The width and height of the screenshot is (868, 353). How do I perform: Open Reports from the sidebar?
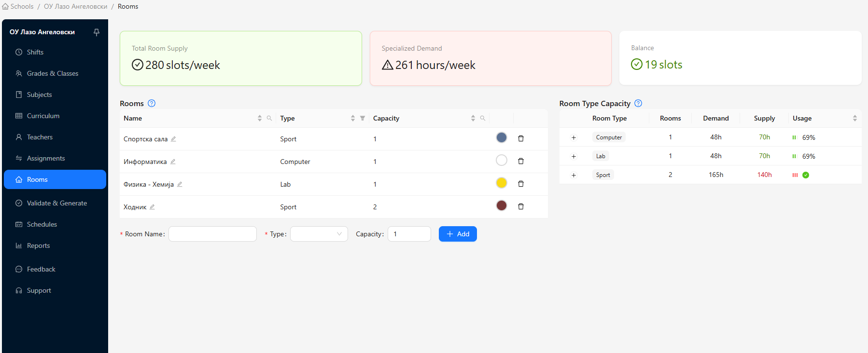tap(55, 245)
